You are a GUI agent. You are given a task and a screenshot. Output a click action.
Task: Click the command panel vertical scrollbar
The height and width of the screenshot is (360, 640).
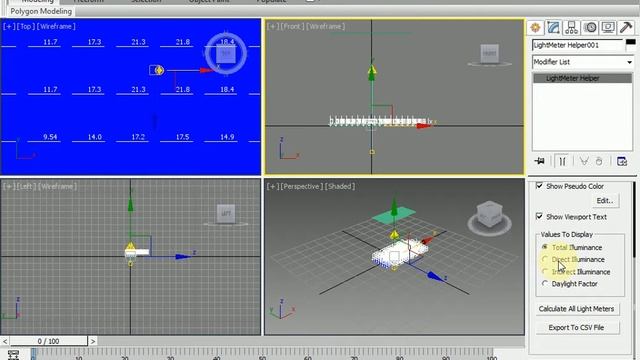[634, 220]
